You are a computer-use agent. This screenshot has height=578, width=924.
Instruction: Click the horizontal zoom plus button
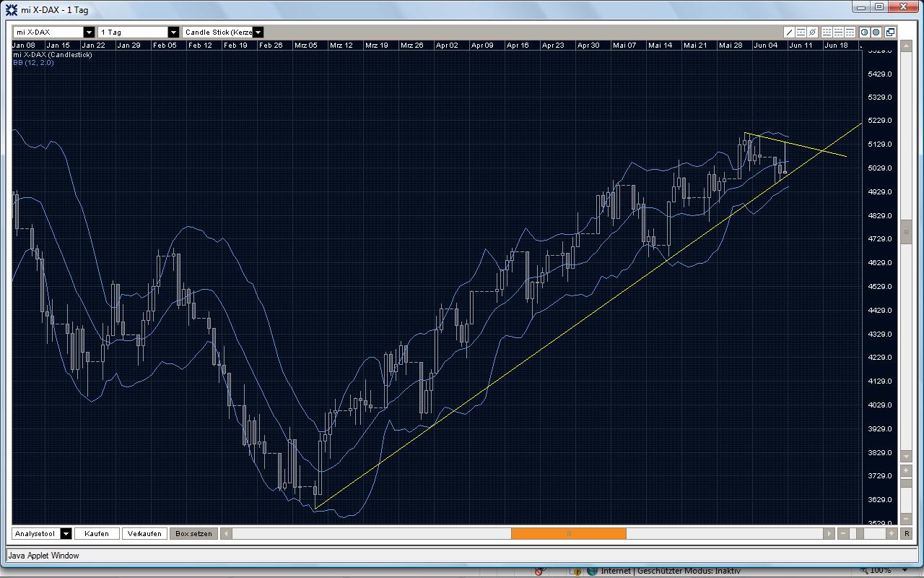pyautogui.click(x=892, y=533)
